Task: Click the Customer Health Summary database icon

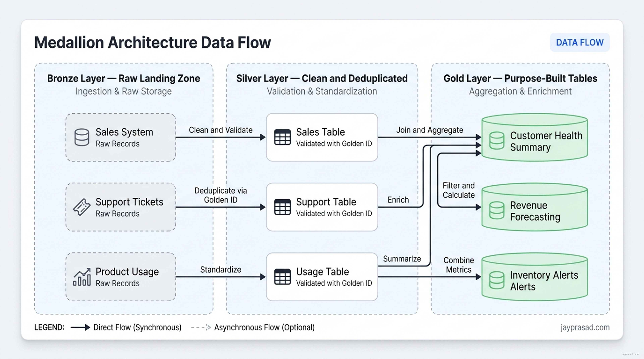Action: [x=496, y=141]
